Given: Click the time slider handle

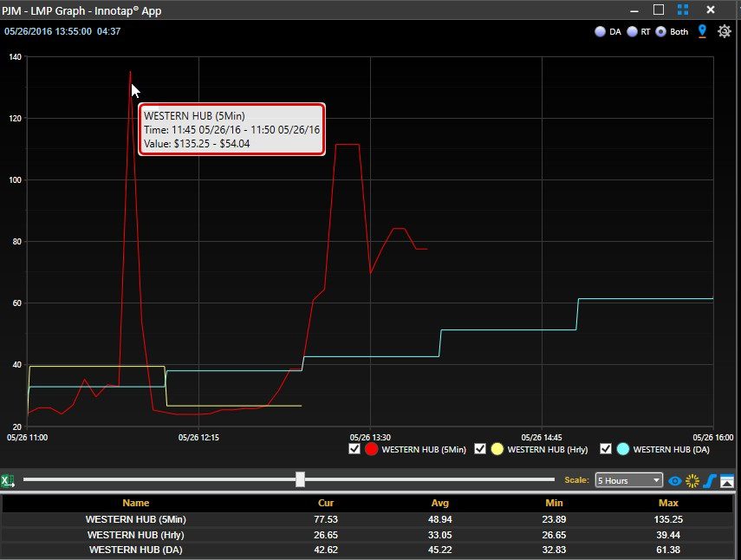Looking at the screenshot, I should [300, 479].
